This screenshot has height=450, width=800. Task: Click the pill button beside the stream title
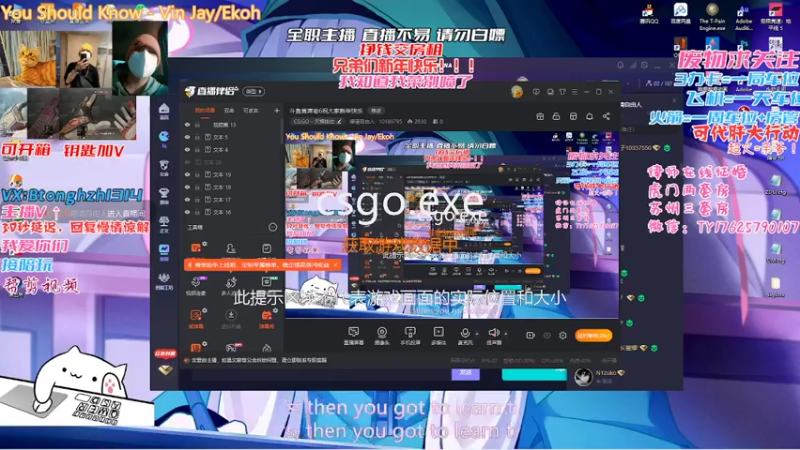(x=376, y=111)
